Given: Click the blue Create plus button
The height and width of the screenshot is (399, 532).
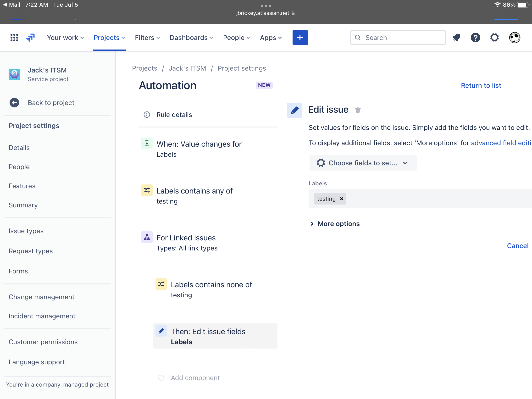Looking at the screenshot, I should point(300,38).
